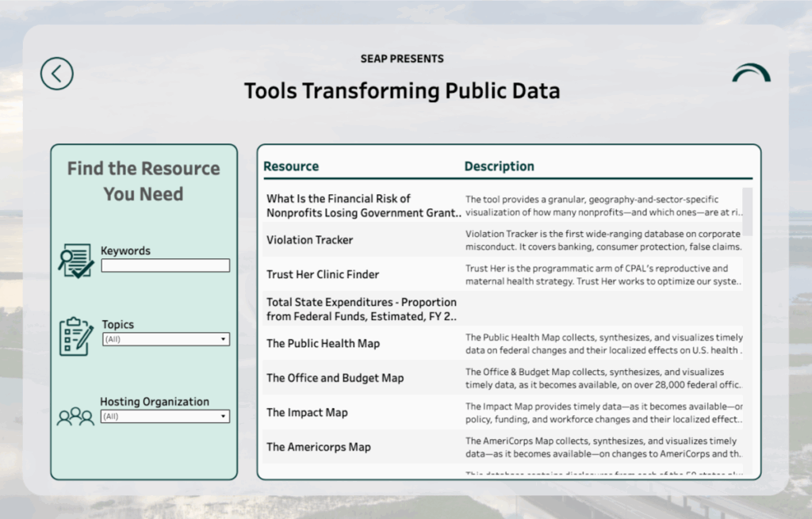The height and width of the screenshot is (519, 812).
Task: Open the Trust Her Clinic Finder resource
Action: pyautogui.click(x=323, y=275)
